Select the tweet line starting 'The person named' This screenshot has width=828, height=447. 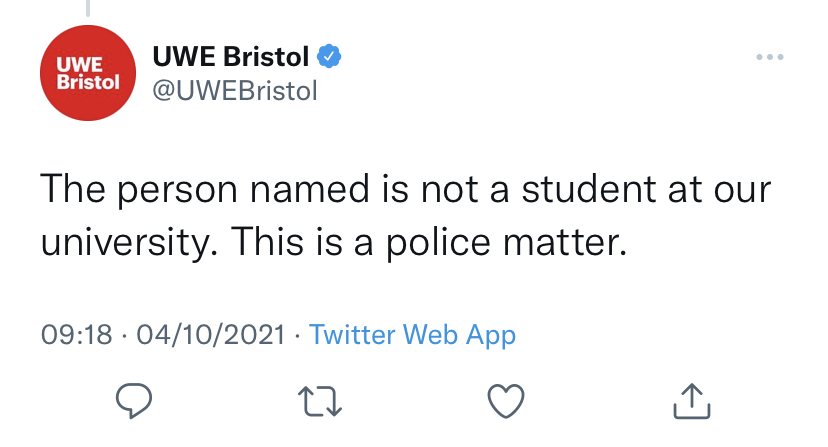click(x=406, y=189)
